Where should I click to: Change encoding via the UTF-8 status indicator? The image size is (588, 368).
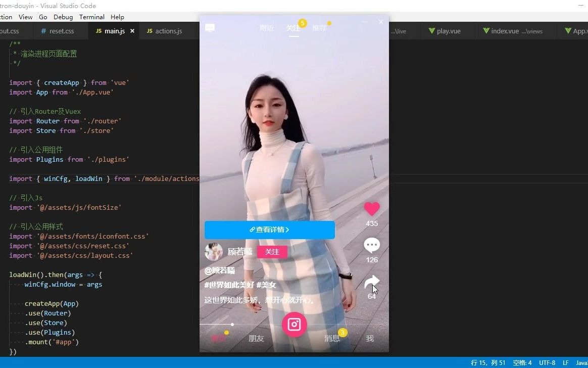547,362
